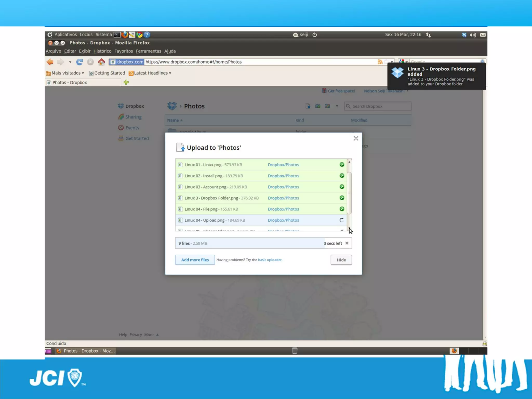Viewport: 532px width, 399px height.
Task: Close the Upload to 'Photos' dialog
Action: point(356,138)
